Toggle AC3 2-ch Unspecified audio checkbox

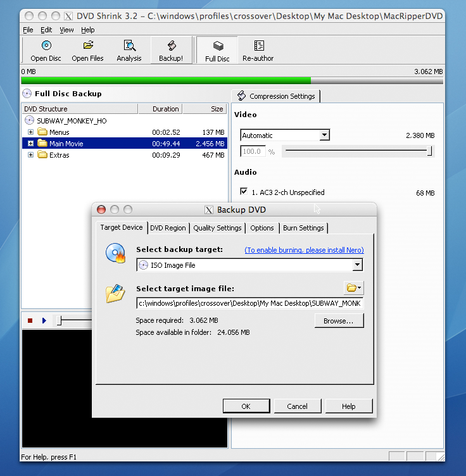point(244,192)
